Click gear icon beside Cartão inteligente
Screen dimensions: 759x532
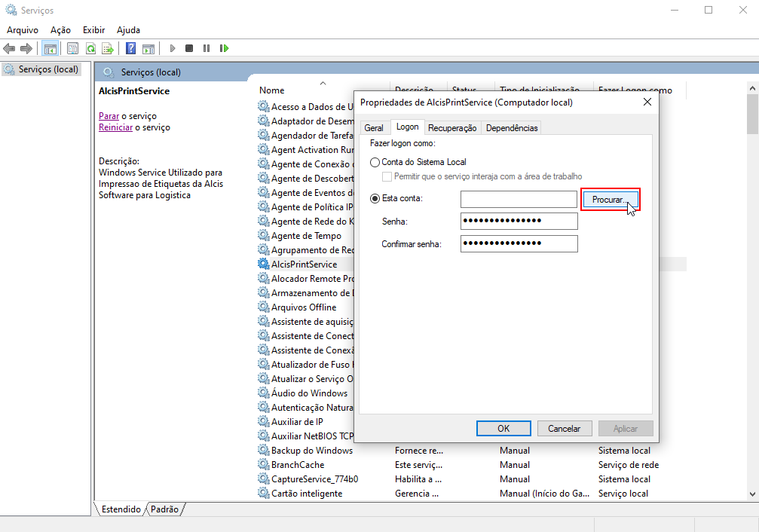point(263,493)
